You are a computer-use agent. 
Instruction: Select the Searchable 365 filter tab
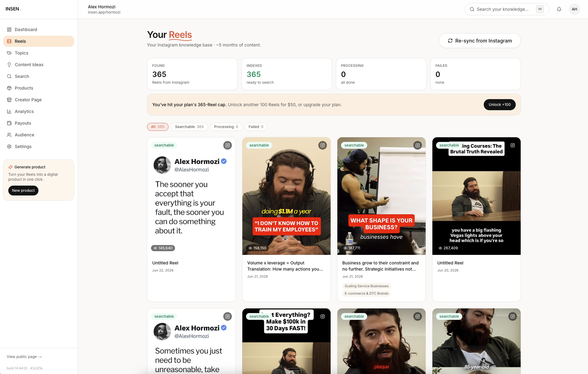click(x=189, y=127)
